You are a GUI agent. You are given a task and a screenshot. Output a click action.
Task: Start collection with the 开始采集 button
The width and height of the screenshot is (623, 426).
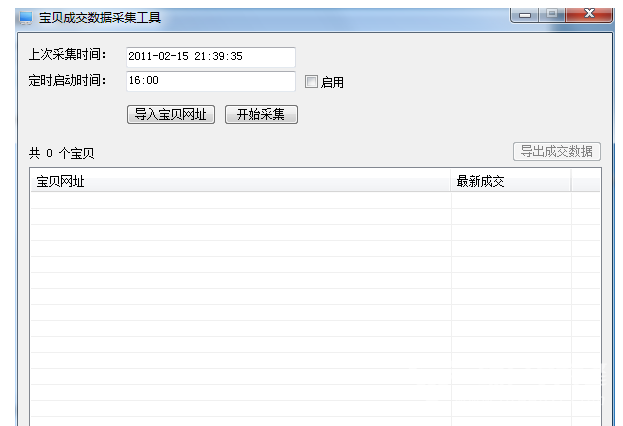[x=261, y=114]
